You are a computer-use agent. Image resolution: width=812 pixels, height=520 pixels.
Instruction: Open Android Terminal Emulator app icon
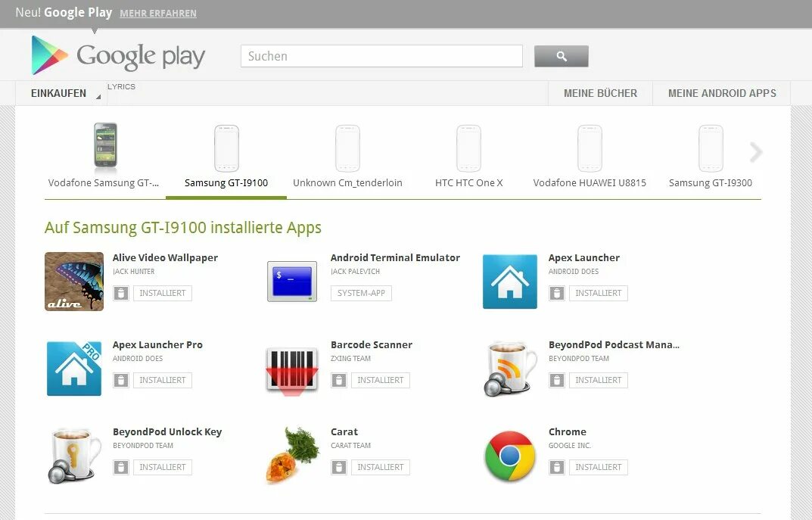click(x=292, y=282)
